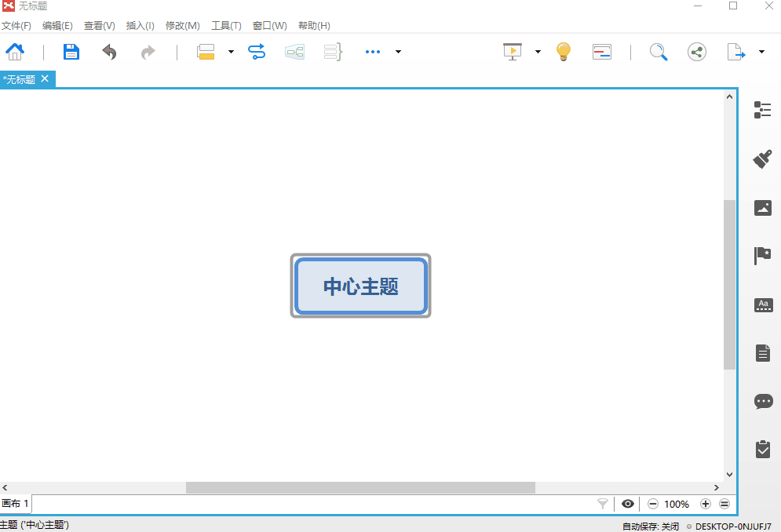This screenshot has width=781, height=532.
Task: Expand the topic style dropdown arrow
Action: [231, 51]
